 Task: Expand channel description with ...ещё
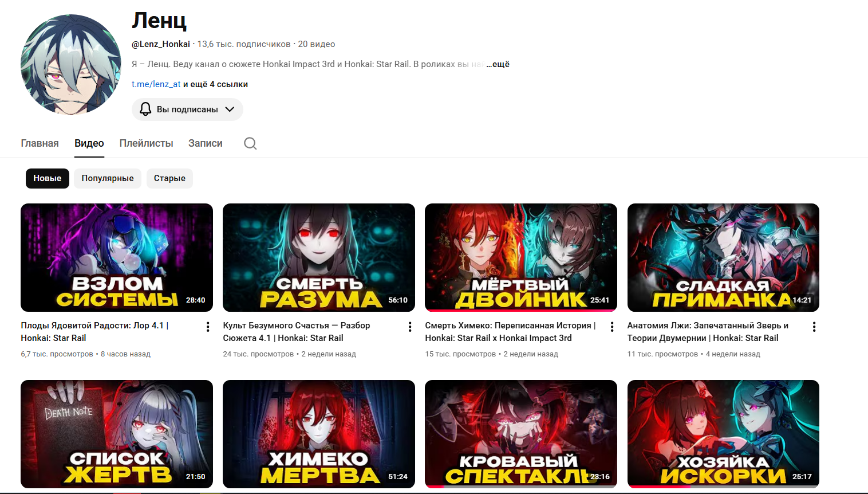498,64
